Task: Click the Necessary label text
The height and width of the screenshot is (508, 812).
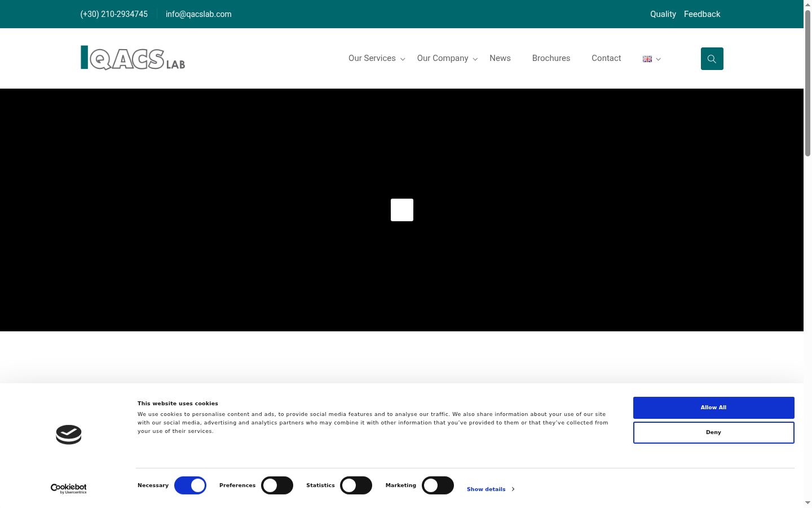Action: pos(153,485)
